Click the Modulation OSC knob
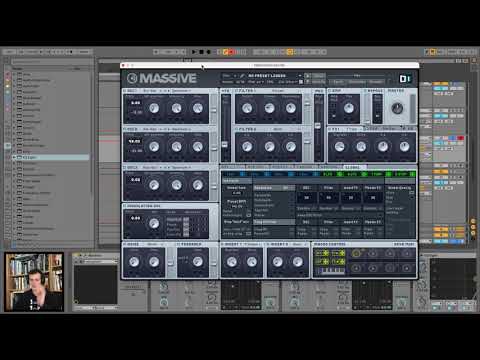Viewport: 480px width, 360px height. coord(154,224)
